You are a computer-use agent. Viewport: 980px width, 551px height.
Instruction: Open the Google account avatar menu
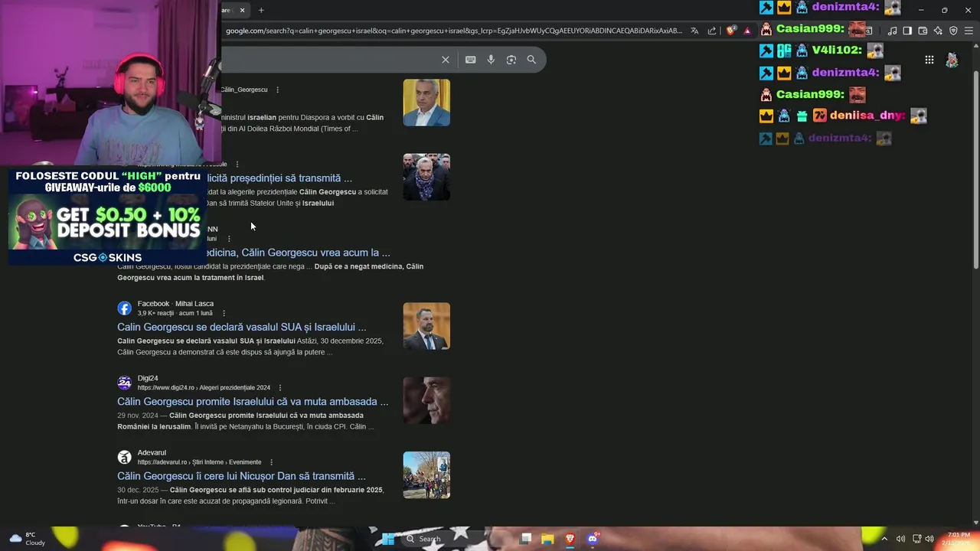pyautogui.click(x=952, y=60)
